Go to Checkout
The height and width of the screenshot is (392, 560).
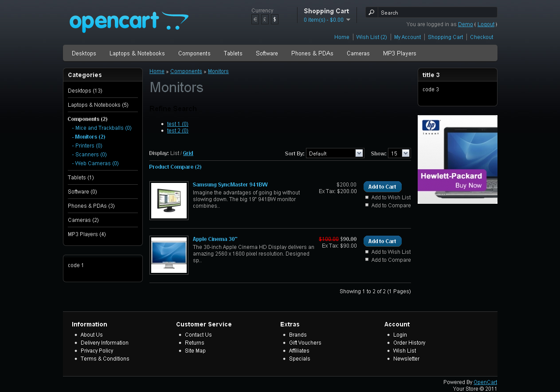(482, 37)
